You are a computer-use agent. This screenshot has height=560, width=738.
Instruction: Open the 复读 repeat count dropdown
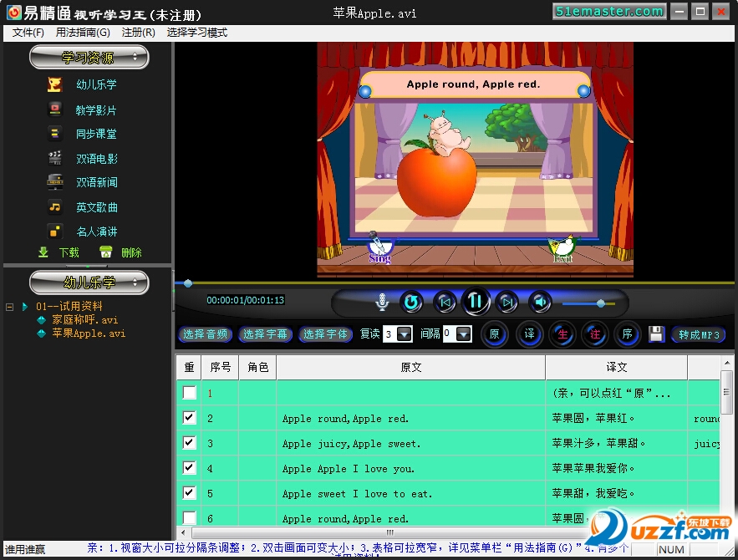click(405, 334)
